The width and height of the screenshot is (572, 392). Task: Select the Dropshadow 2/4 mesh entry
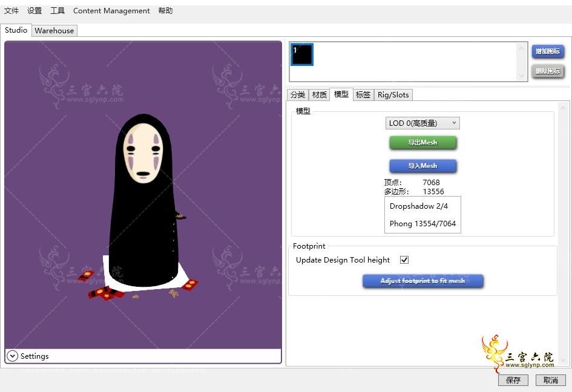pos(419,206)
